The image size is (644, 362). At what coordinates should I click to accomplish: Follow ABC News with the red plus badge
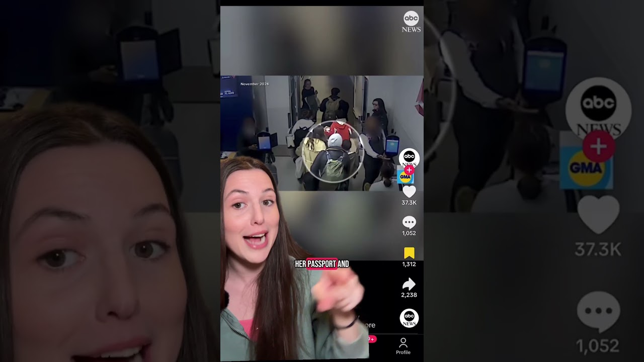[x=409, y=170]
